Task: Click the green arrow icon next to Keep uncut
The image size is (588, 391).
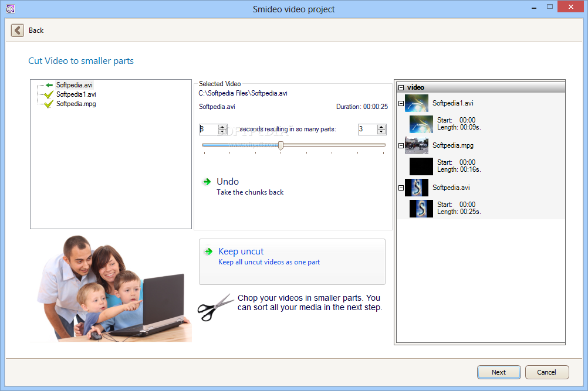Action: (x=208, y=251)
